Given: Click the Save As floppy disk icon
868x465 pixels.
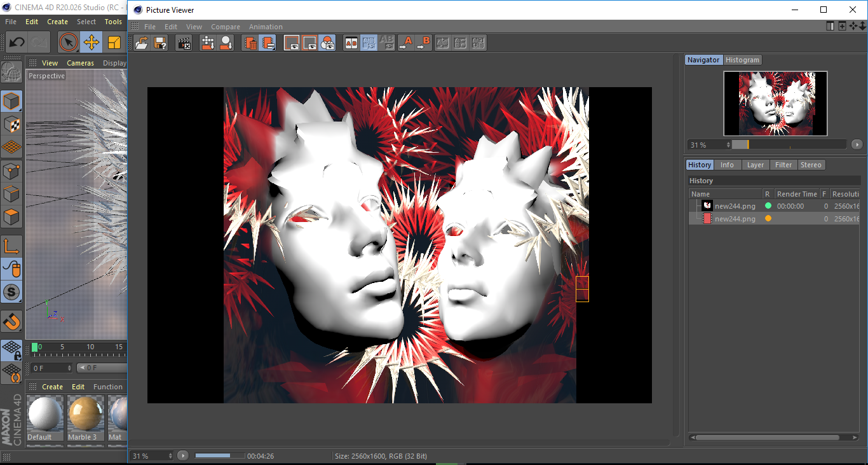Looking at the screenshot, I should [x=160, y=43].
